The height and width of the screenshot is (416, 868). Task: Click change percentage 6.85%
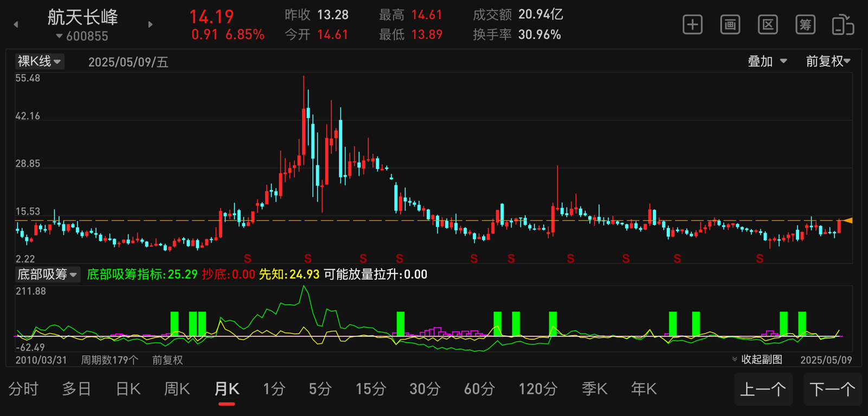tap(245, 35)
